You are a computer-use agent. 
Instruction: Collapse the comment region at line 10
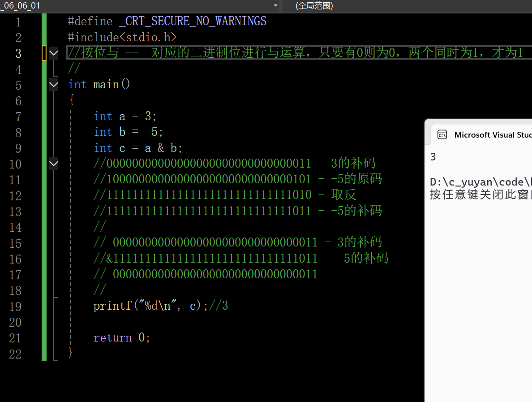coord(54,164)
